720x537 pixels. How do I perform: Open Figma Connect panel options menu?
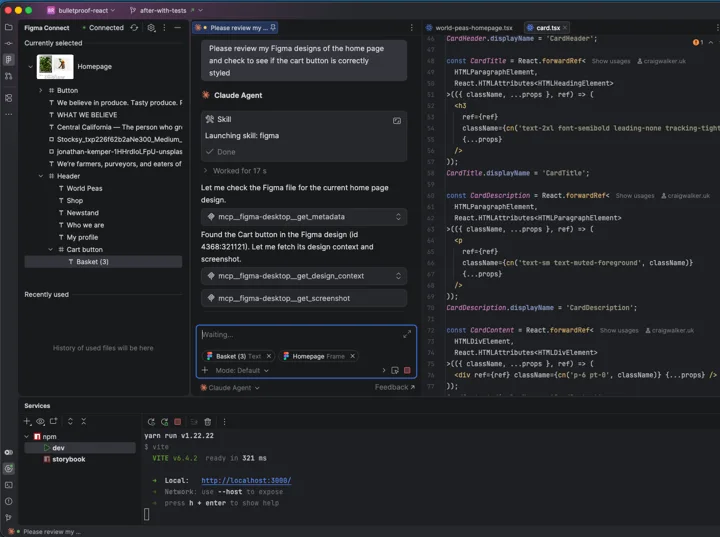pyautogui.click(x=164, y=28)
